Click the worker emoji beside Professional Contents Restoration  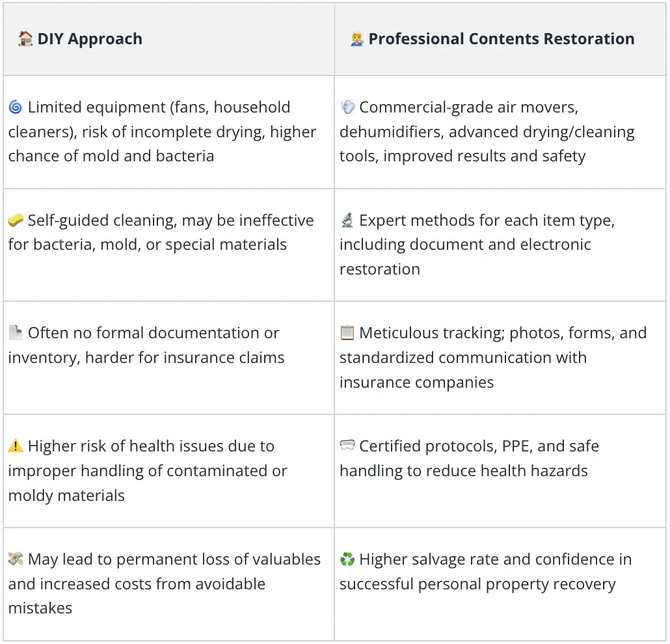356,39
